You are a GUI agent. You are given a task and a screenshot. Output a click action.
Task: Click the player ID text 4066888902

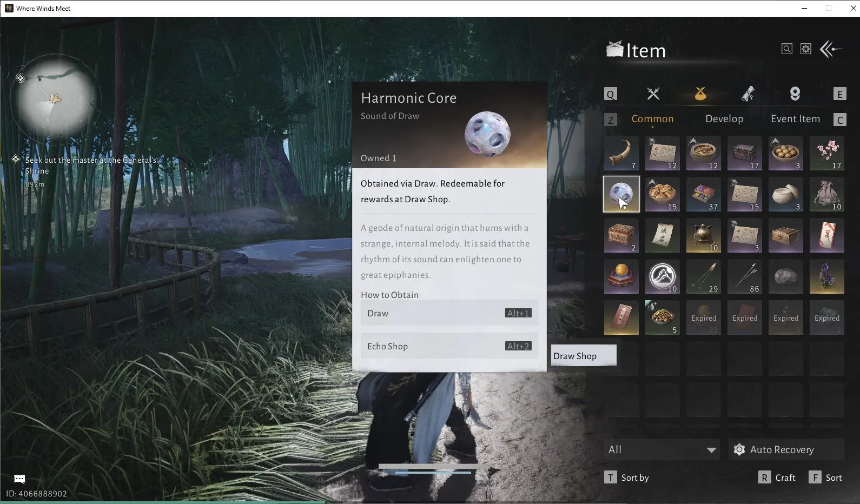point(37,494)
